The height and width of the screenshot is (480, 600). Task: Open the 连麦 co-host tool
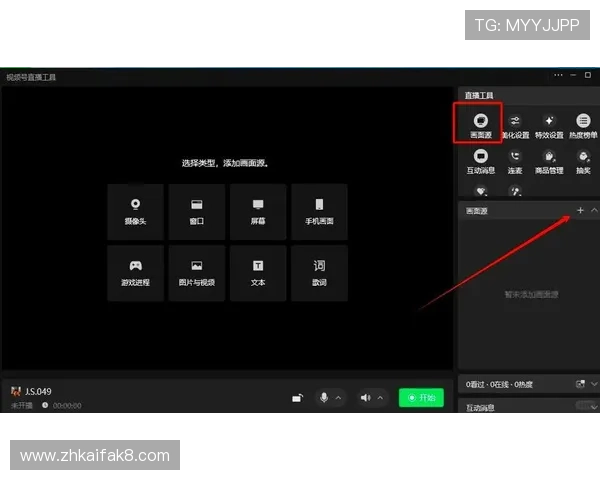click(x=514, y=161)
